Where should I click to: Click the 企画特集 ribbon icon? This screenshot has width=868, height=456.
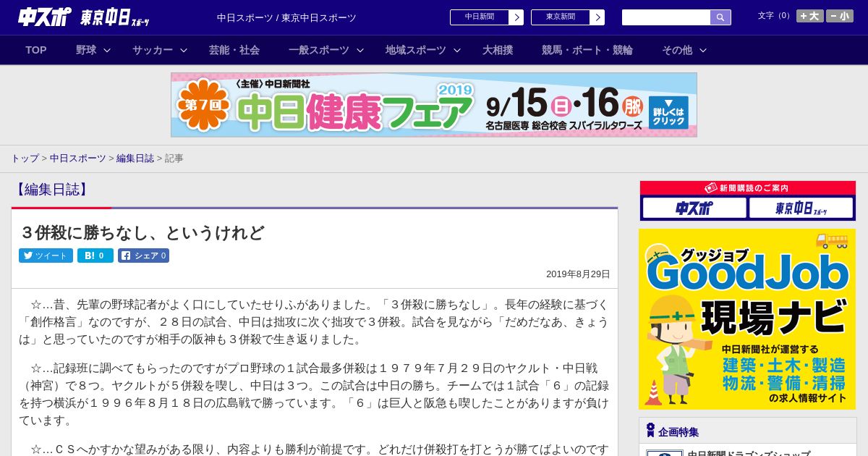point(650,431)
